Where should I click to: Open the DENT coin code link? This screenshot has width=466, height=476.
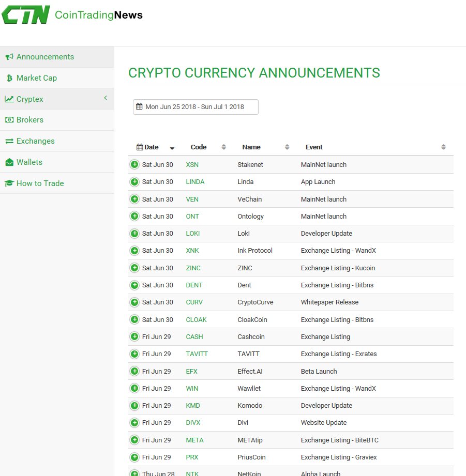(194, 285)
